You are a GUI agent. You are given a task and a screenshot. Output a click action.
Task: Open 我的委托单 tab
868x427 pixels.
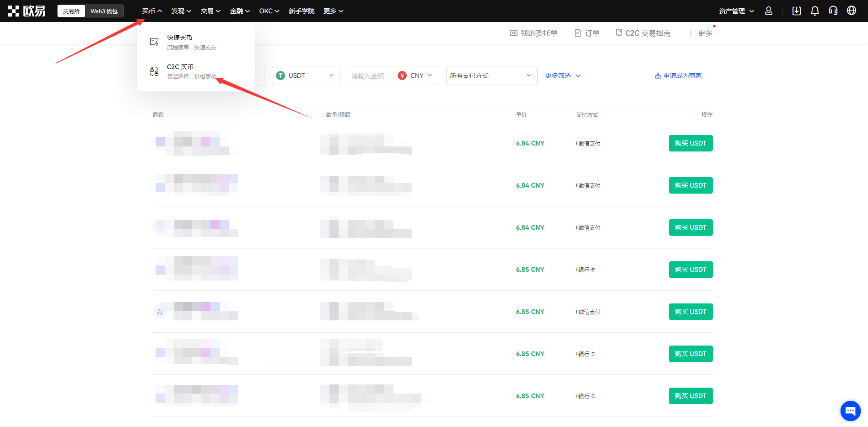point(534,33)
